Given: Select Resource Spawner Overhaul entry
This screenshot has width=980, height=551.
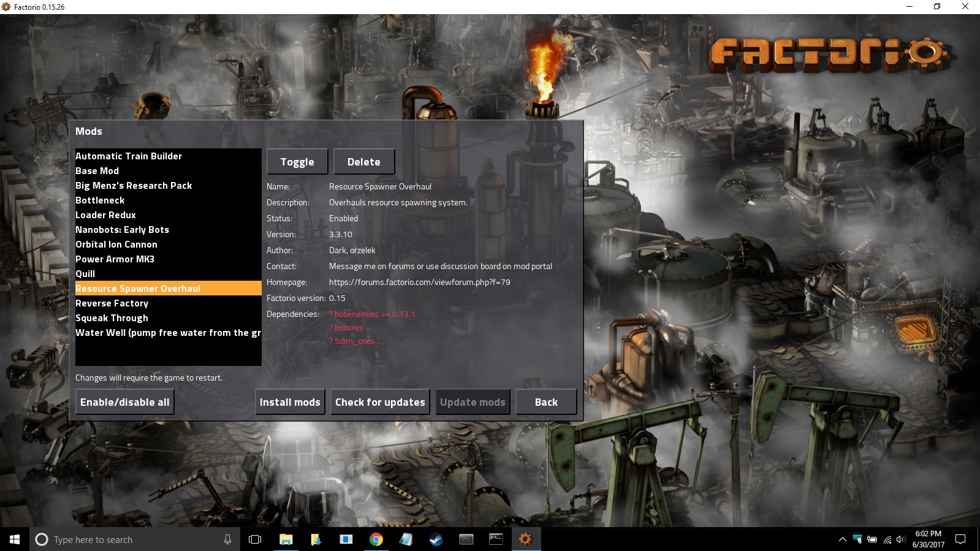Looking at the screenshot, I should 169,288.
